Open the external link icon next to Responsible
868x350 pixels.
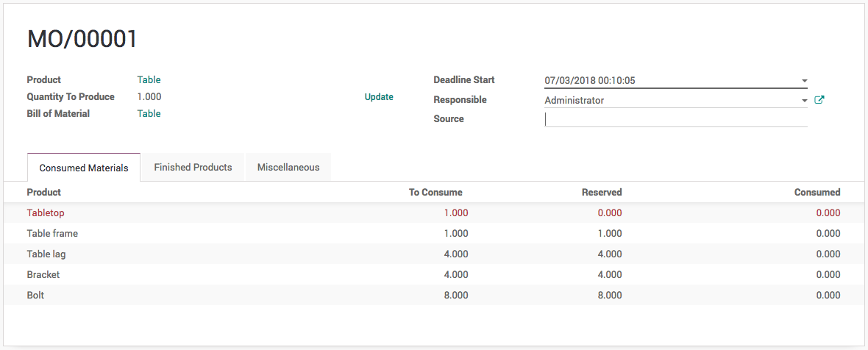(x=819, y=100)
